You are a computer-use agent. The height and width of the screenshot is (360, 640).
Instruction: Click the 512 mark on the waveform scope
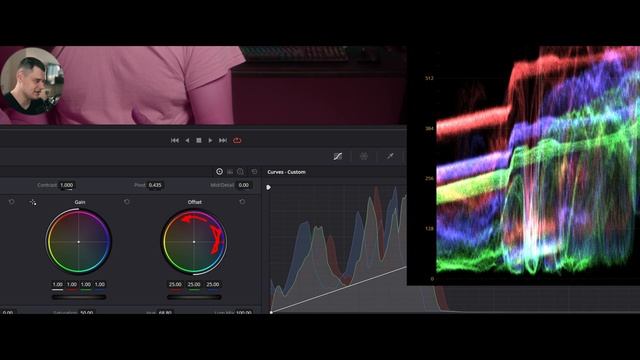point(429,78)
